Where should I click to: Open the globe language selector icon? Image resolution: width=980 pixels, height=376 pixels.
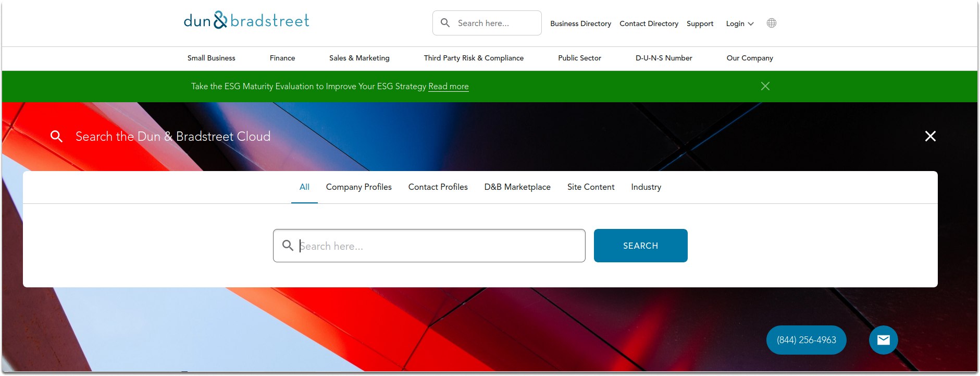pyautogui.click(x=772, y=23)
